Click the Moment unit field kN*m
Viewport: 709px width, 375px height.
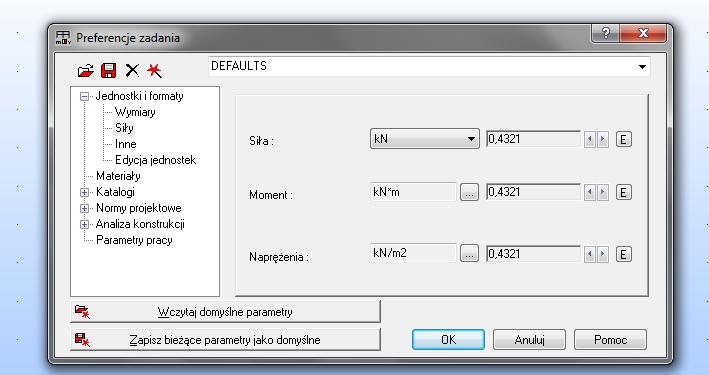click(x=413, y=192)
